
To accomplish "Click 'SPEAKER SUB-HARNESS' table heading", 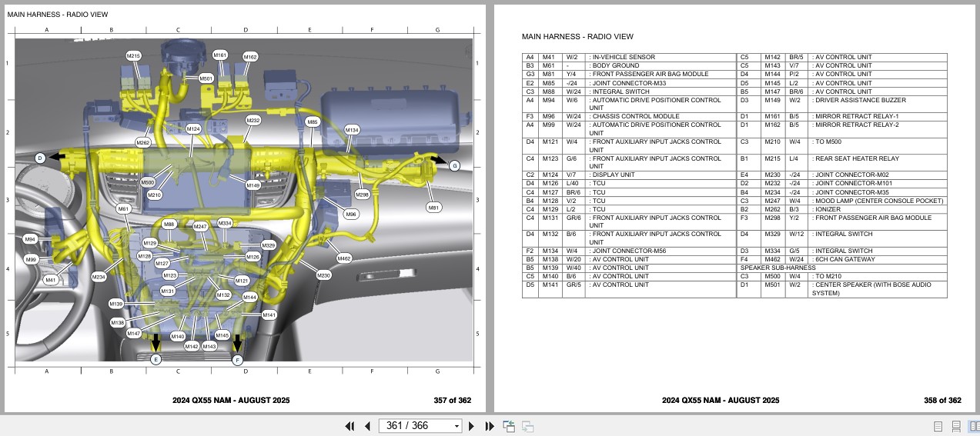I will [x=778, y=268].
